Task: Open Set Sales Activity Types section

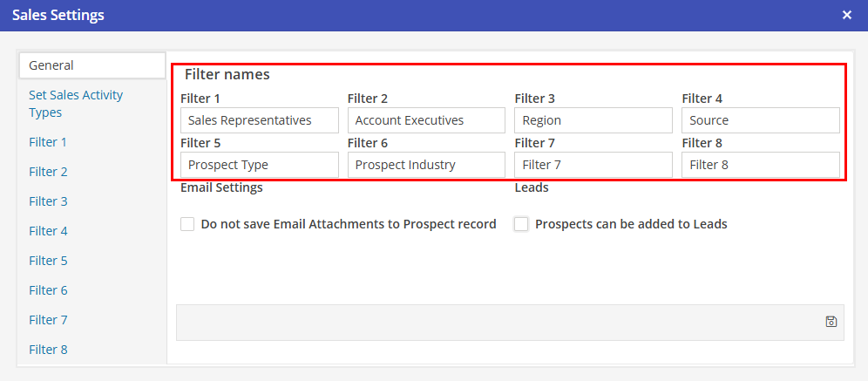Action: (76, 104)
